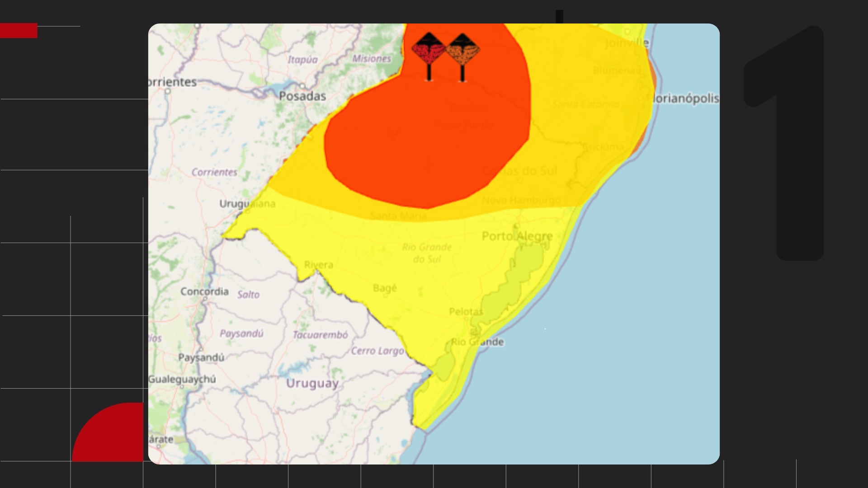The height and width of the screenshot is (488, 868).
Task: Click the Cerro Largo label
Action: coord(377,351)
